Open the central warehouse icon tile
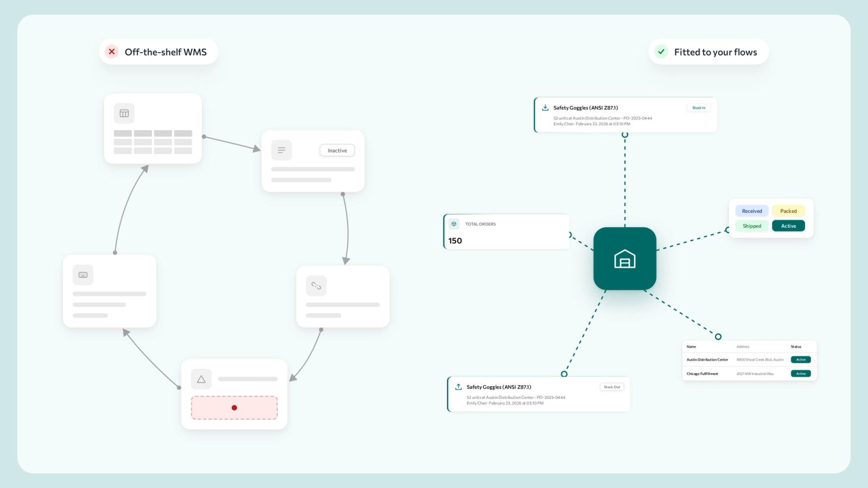868x488 pixels. 625,259
